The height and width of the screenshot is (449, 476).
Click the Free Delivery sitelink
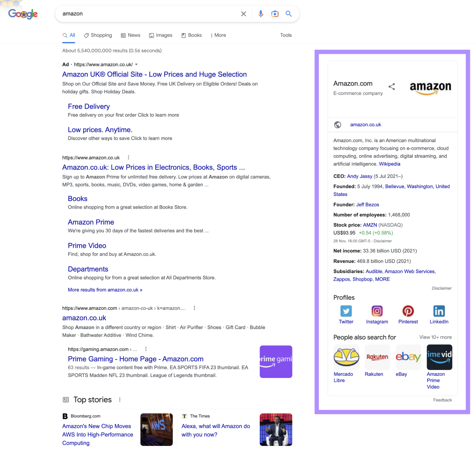pyautogui.click(x=89, y=106)
